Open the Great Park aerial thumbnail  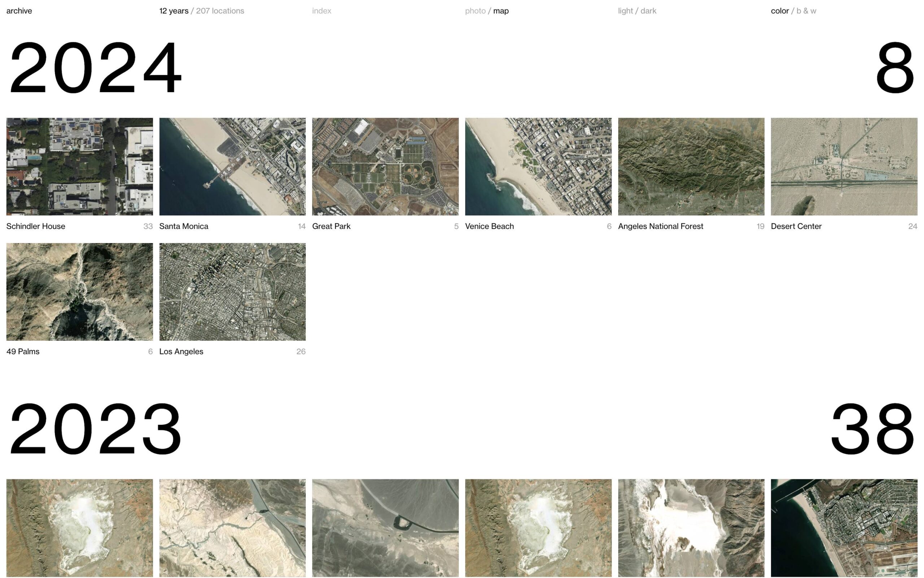(x=385, y=166)
